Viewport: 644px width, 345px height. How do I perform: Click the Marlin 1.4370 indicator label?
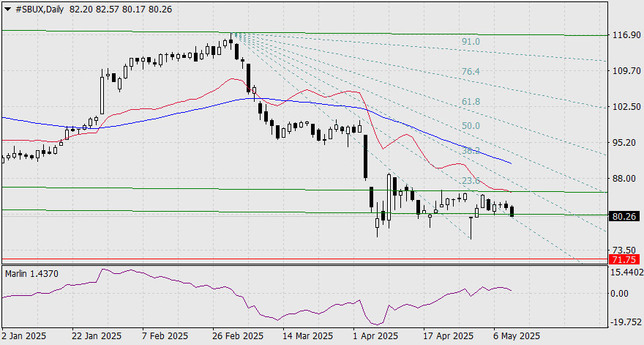point(31,273)
